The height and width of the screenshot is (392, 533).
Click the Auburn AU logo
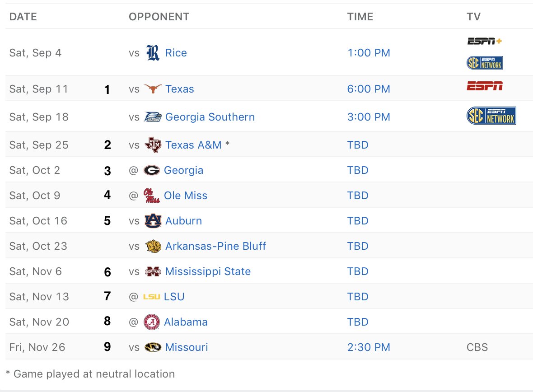pos(153,221)
